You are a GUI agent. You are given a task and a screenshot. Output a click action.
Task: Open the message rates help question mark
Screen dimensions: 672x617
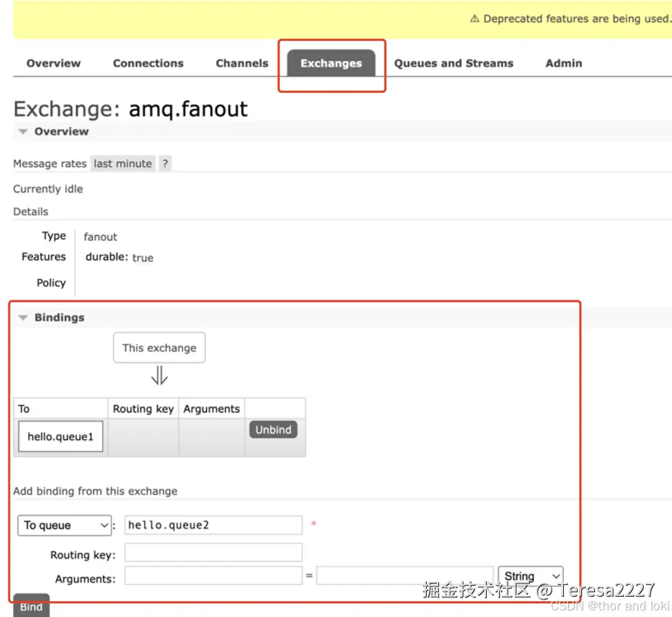point(165,163)
